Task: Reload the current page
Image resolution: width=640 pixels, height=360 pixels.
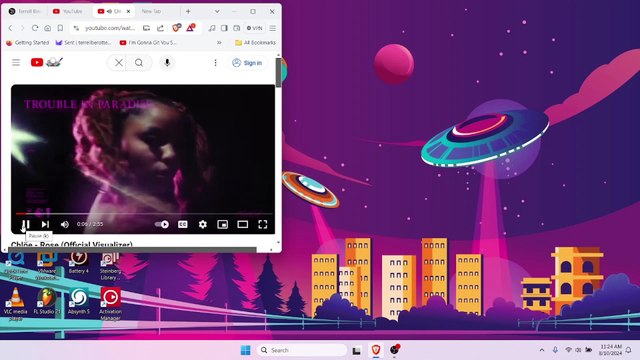Action: click(35, 28)
